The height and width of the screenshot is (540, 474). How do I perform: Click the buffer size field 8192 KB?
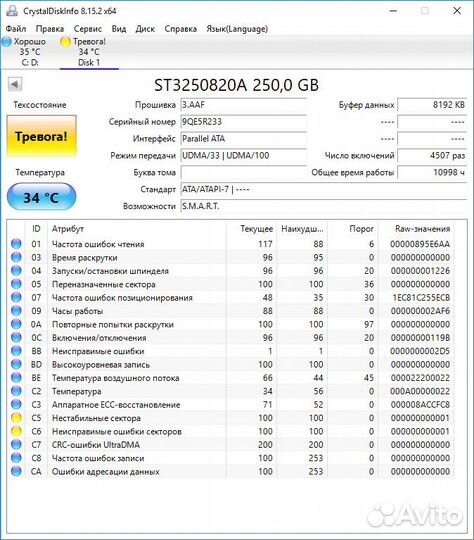(x=432, y=105)
